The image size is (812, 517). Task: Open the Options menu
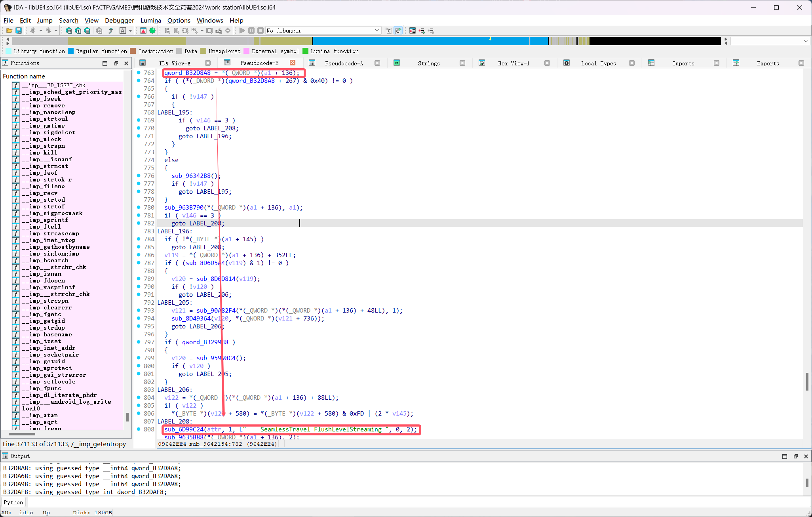pos(179,20)
